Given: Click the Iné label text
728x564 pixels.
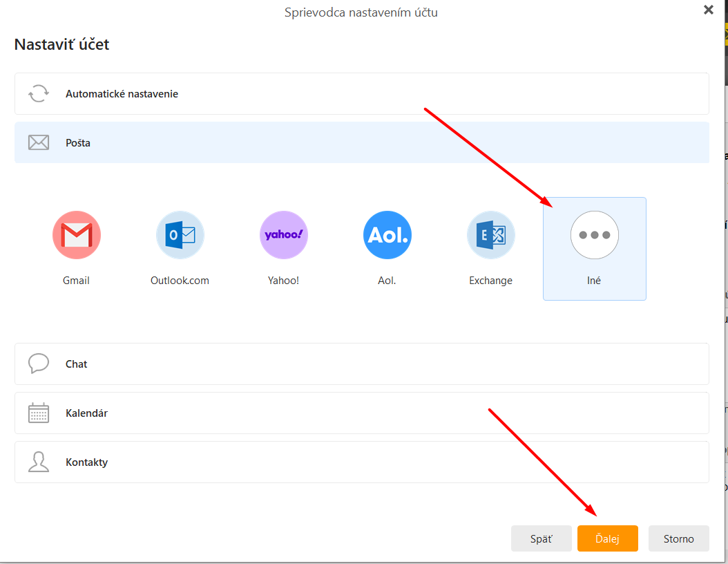Looking at the screenshot, I should tap(594, 281).
